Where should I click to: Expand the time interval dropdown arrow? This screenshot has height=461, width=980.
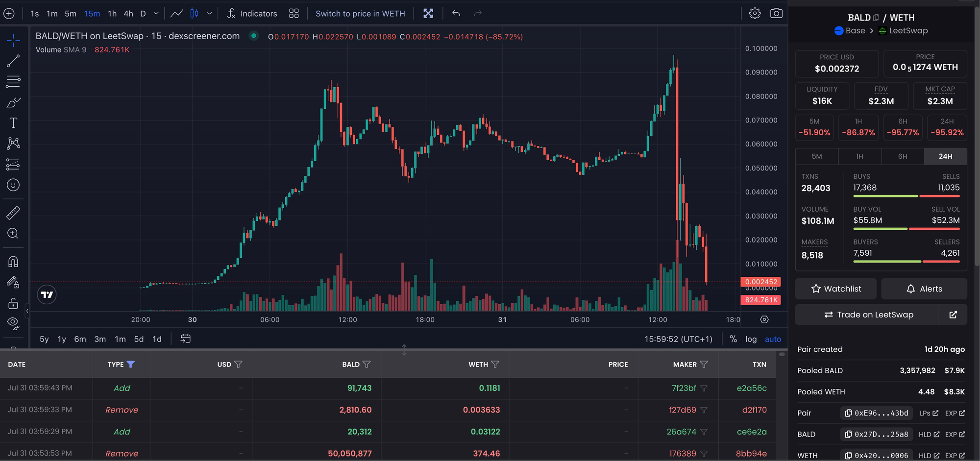pyautogui.click(x=156, y=13)
